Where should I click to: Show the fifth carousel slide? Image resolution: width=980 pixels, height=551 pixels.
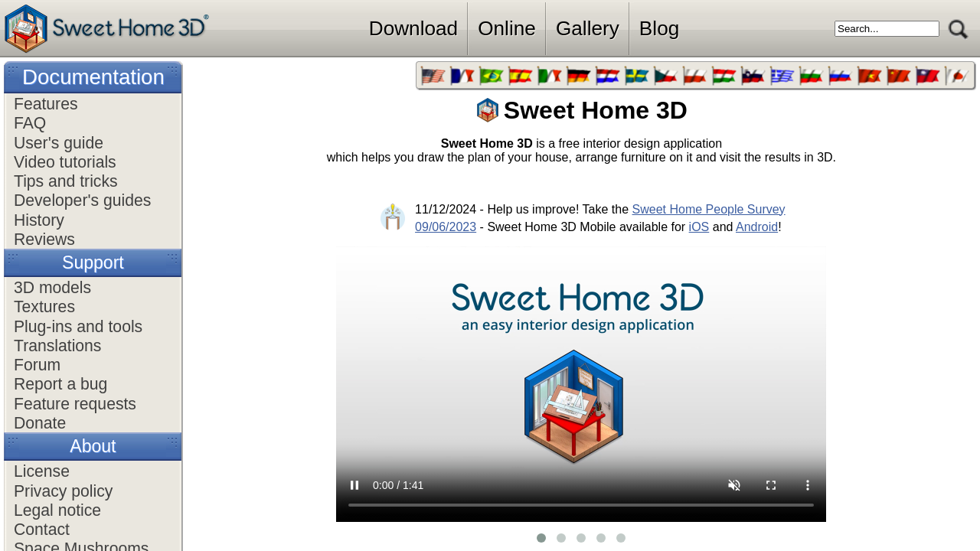pos(621,538)
